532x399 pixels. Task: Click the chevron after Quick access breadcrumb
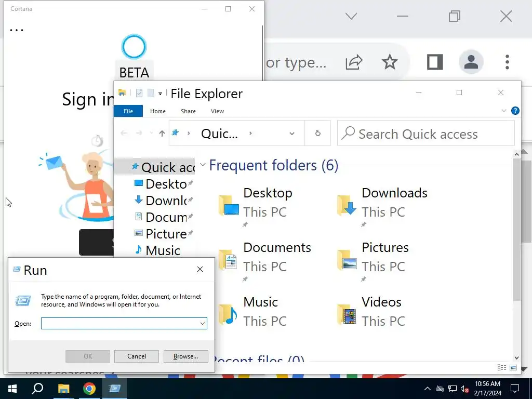[x=250, y=134]
